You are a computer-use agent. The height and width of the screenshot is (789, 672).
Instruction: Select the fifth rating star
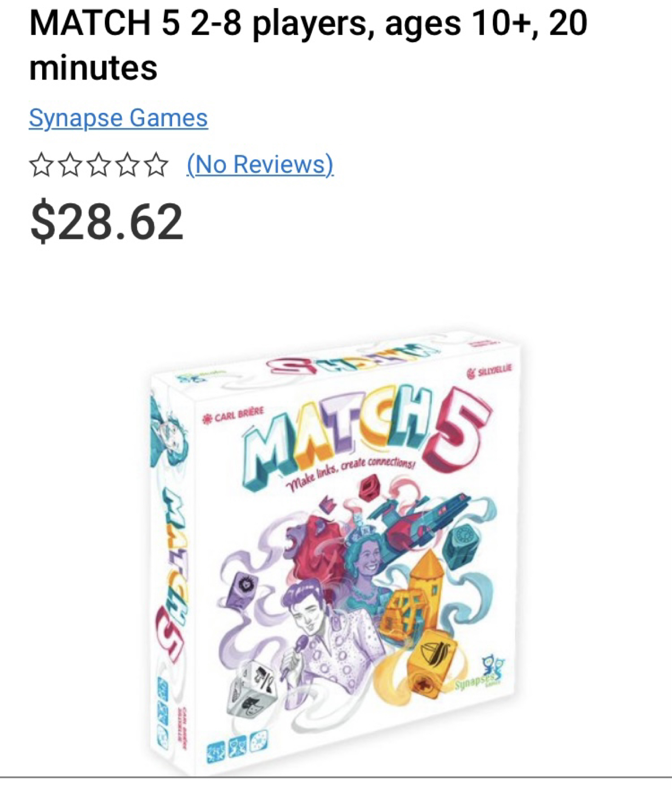(157, 165)
